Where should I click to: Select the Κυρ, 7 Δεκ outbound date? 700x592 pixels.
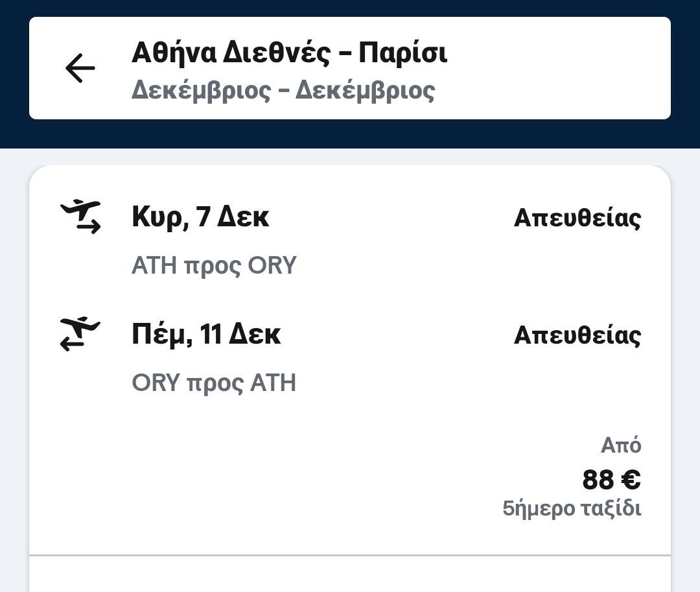(200, 217)
